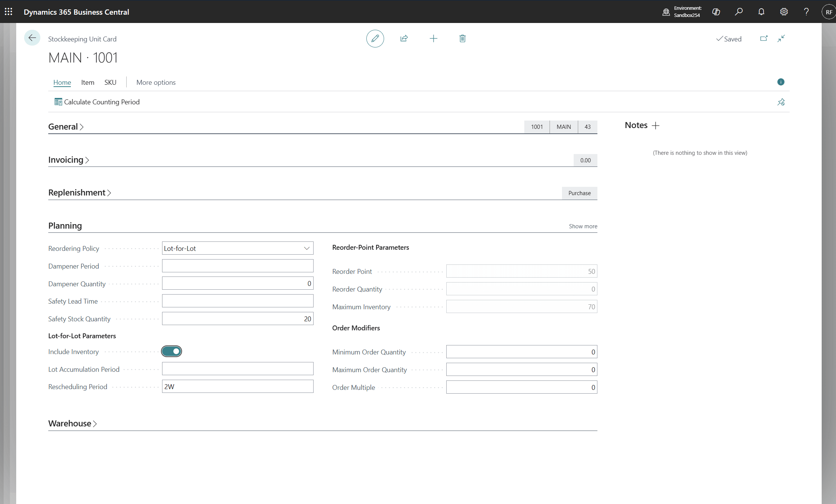The image size is (836, 504).
Task: Delete record using trash can icon
Action: 462,38
